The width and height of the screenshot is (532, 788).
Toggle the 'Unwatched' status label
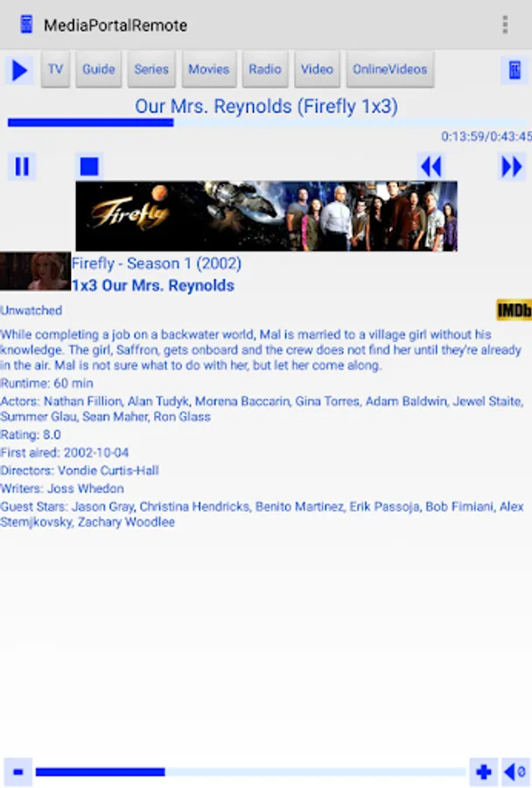(31, 311)
